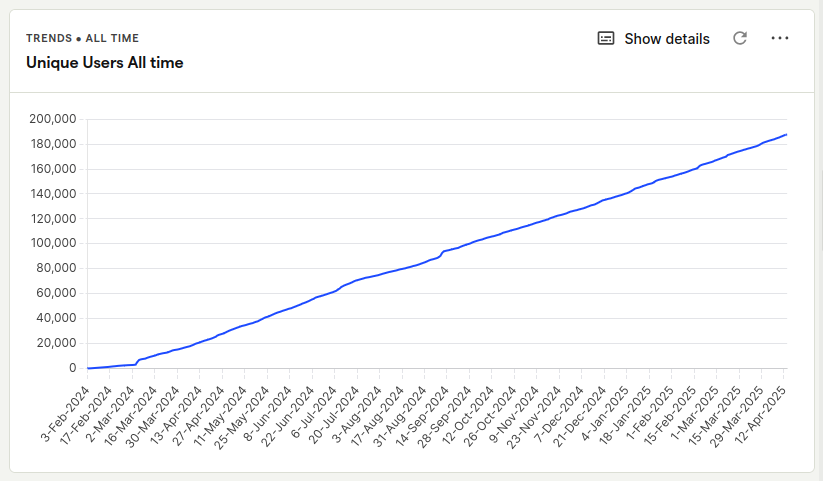Click the 160,000 y-axis label
This screenshot has width=823, height=481.
[53, 169]
